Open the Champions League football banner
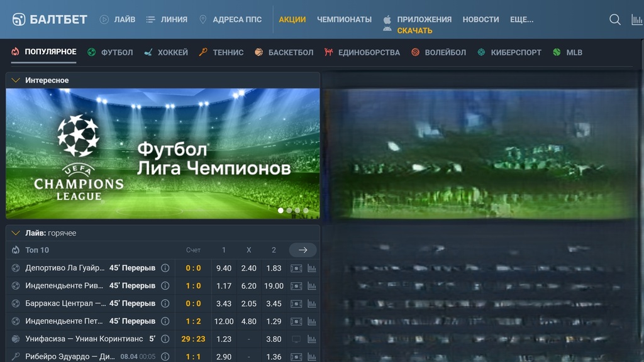Viewport: 644px width, 362px height. pyautogui.click(x=163, y=153)
